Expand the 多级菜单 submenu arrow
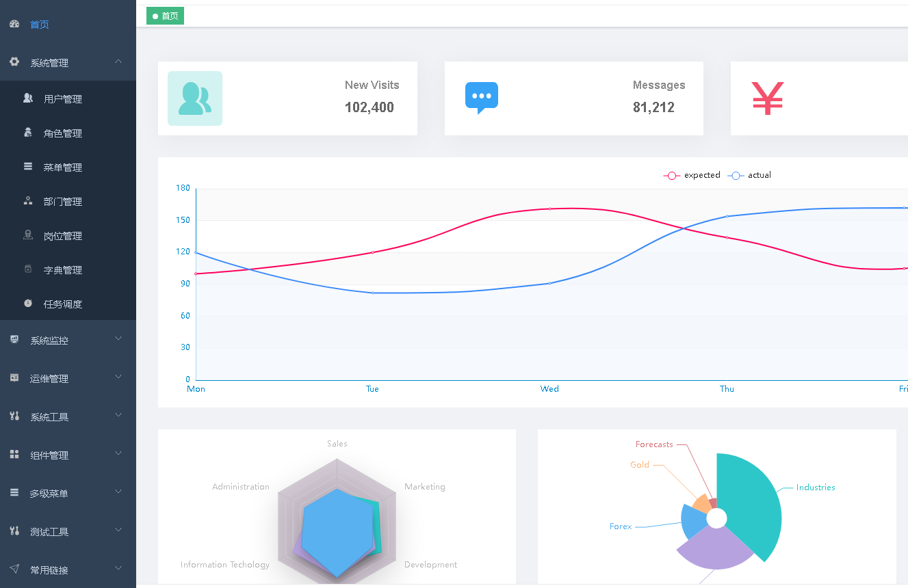The width and height of the screenshot is (908, 588). 118,492
